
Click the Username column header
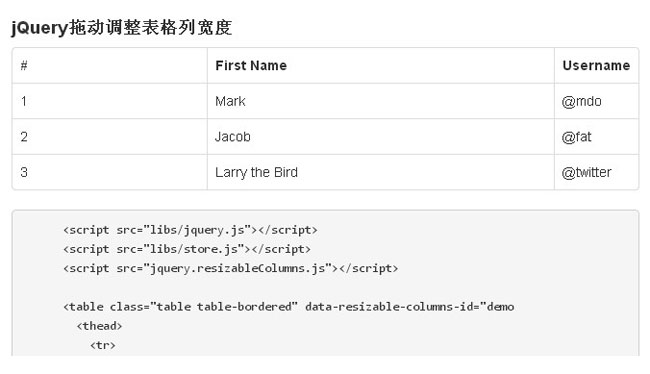point(597,66)
